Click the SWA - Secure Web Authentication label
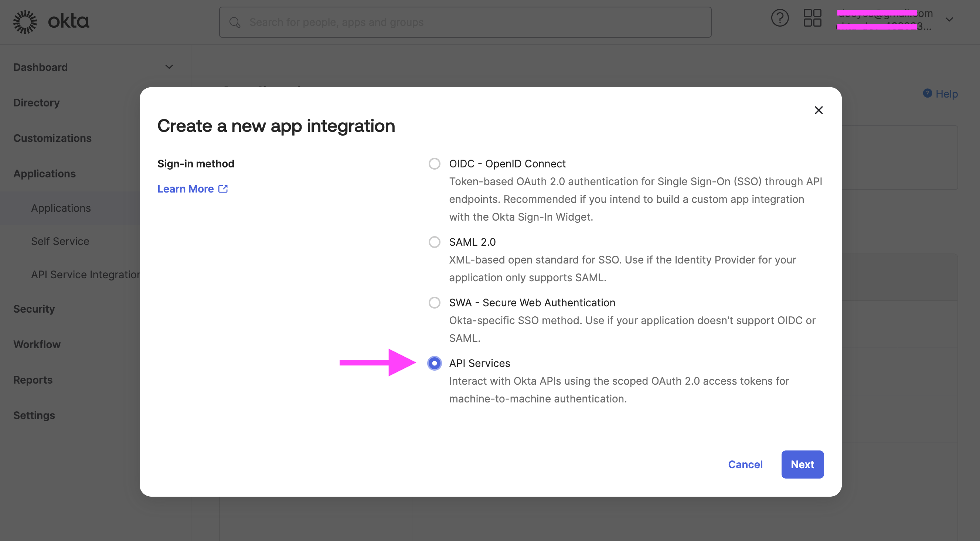The height and width of the screenshot is (541, 980). pyautogui.click(x=532, y=303)
